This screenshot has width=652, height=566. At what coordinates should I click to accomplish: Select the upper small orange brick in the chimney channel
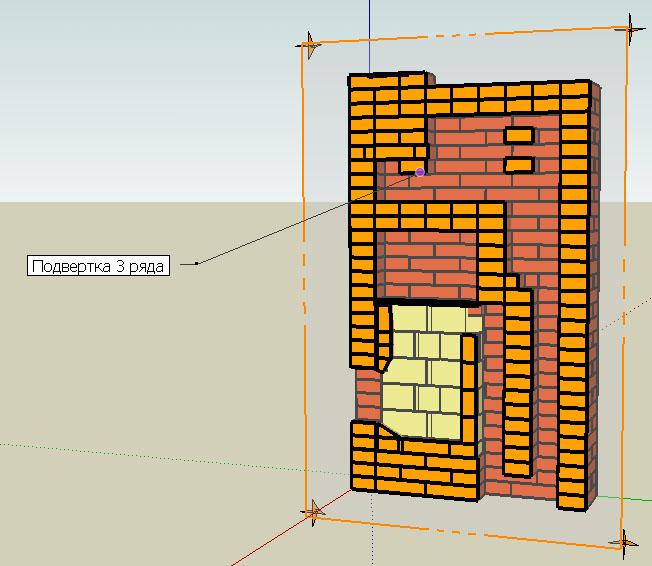tap(519, 135)
